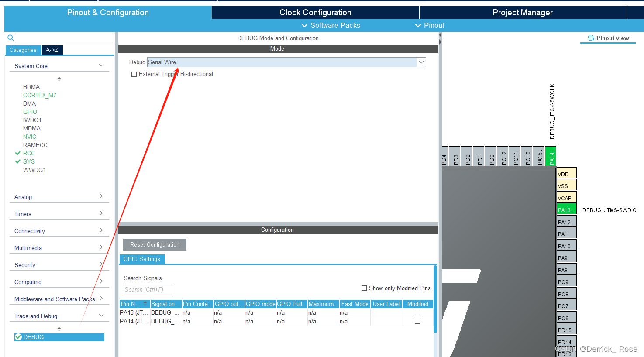Select the green PA14 pin on chip
Image resolution: width=644 pixels, height=357 pixels.
click(551, 156)
